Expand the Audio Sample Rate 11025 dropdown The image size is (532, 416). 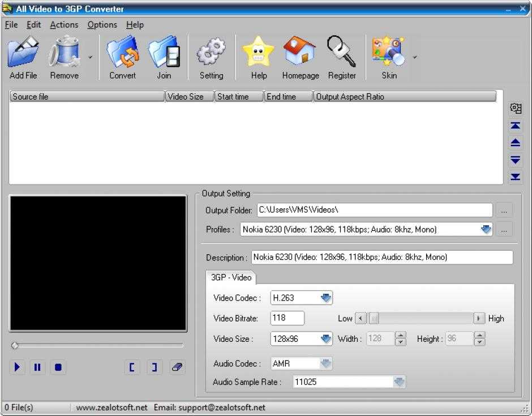coord(399,382)
